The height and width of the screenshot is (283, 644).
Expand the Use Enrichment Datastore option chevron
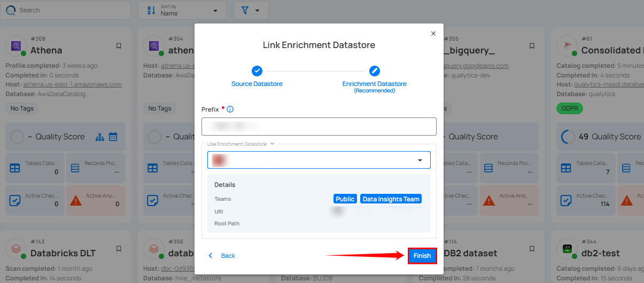[x=273, y=144]
